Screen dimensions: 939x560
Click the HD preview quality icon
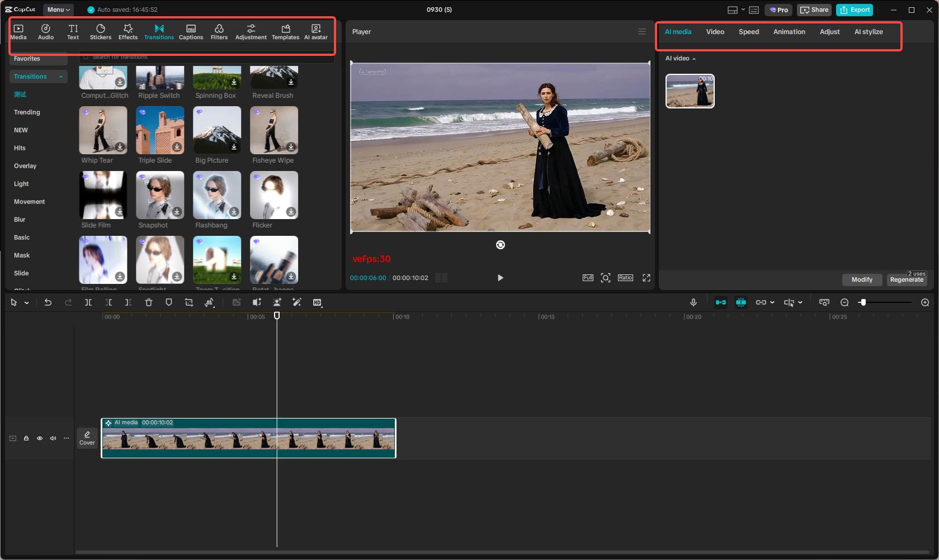pos(317,302)
